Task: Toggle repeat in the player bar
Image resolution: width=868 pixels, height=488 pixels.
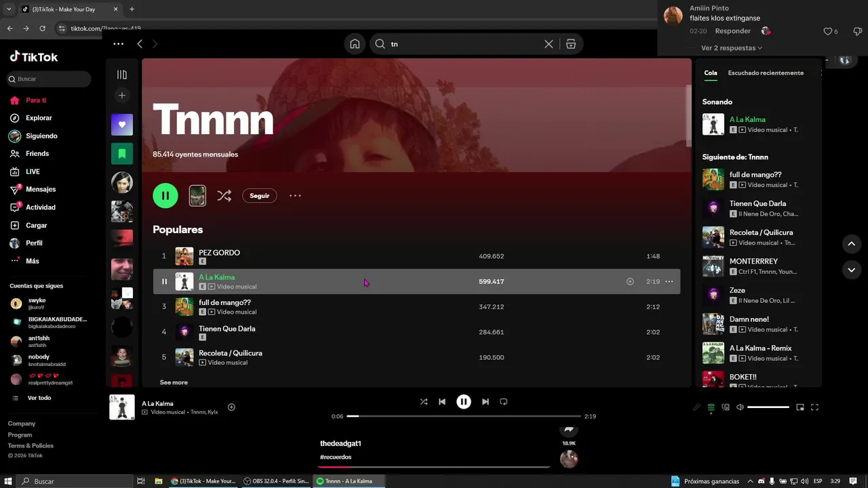Action: (x=504, y=402)
